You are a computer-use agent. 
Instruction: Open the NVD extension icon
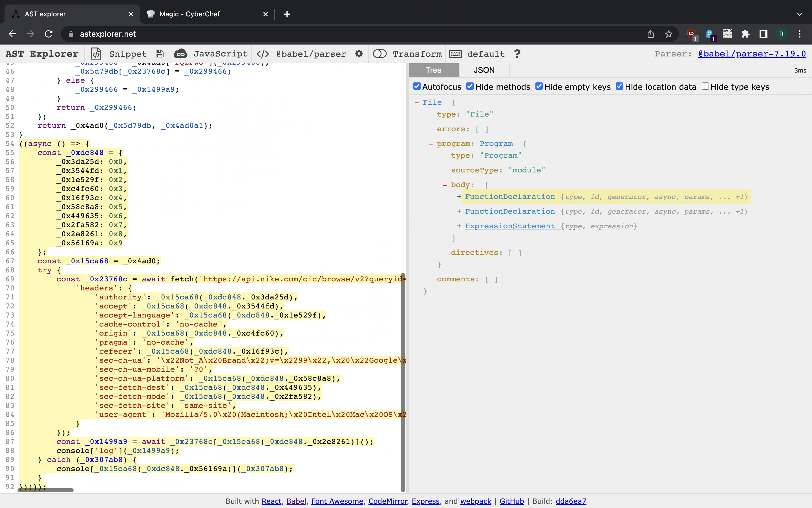727,34
